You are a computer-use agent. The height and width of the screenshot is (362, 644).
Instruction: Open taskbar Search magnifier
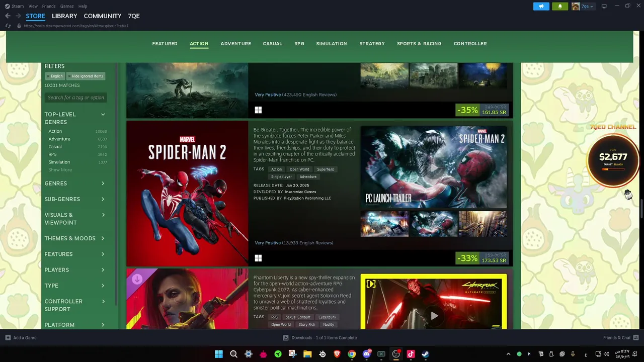(x=233, y=354)
